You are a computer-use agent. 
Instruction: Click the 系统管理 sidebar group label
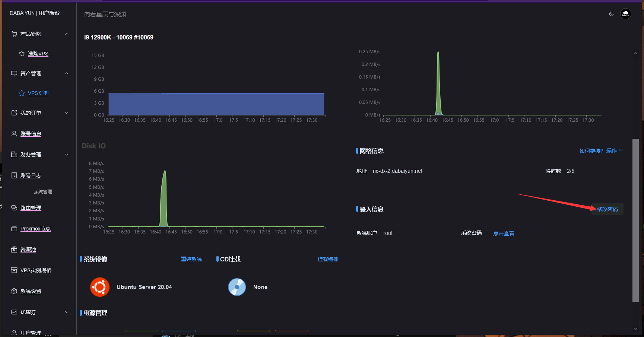click(43, 192)
